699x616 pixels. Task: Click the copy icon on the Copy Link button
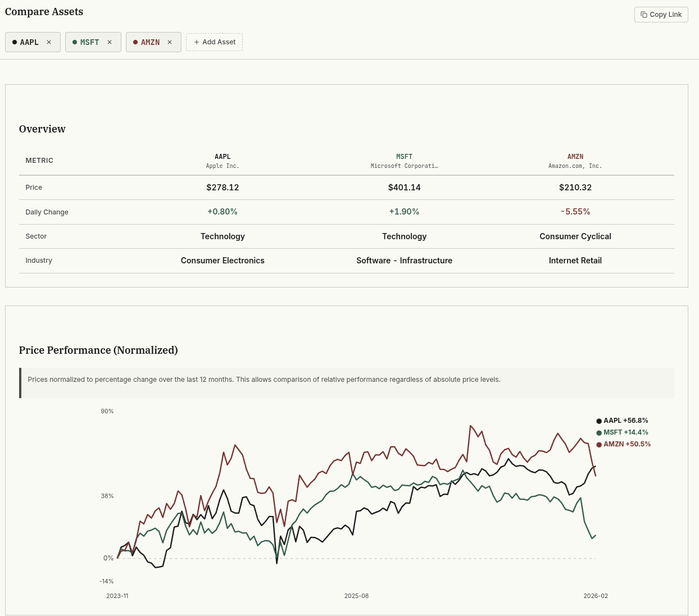(x=644, y=15)
